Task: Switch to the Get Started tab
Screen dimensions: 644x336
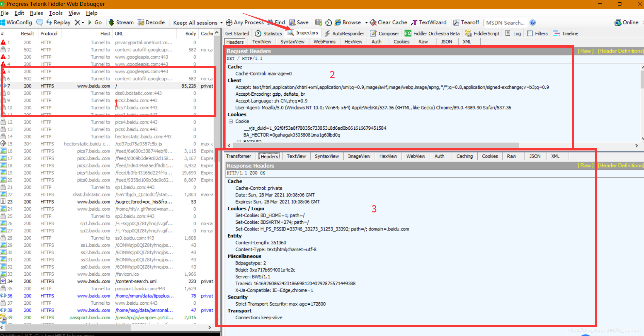Action: pos(237,33)
